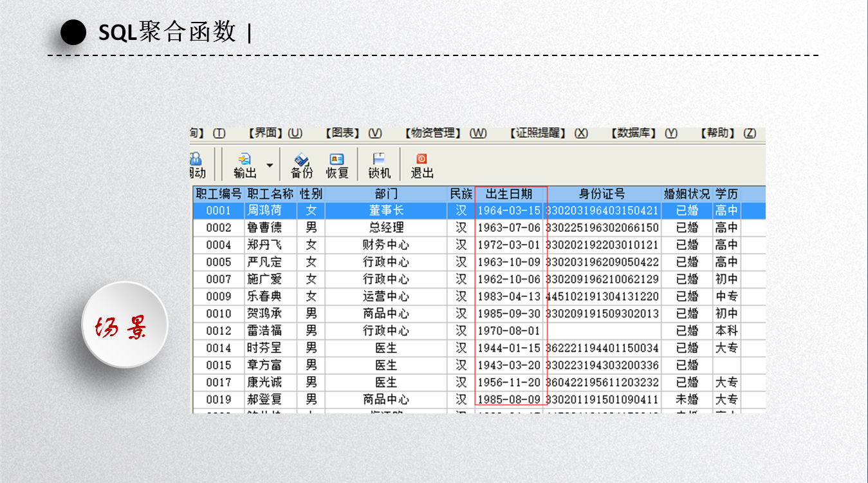Click the 备份 (Backup) toolbar icon

point(301,159)
